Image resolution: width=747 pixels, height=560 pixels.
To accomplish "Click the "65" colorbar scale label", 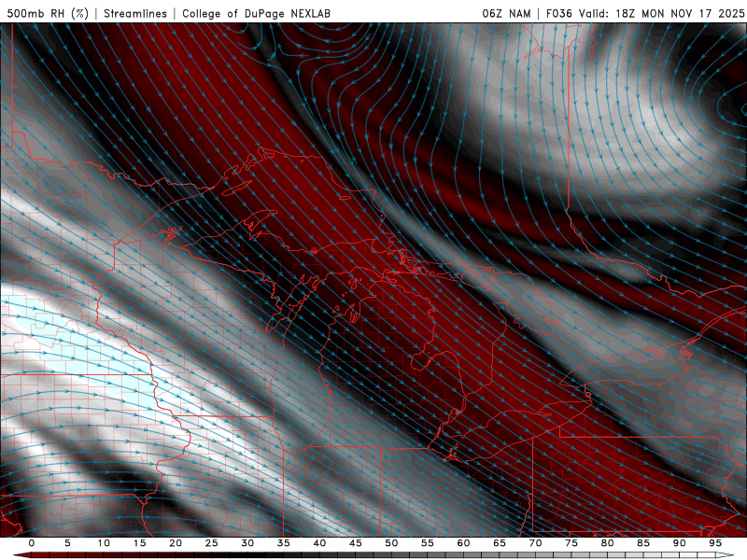I will (500, 543).
